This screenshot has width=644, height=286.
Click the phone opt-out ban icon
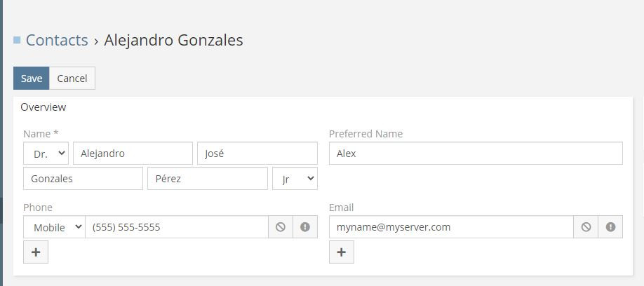click(281, 227)
